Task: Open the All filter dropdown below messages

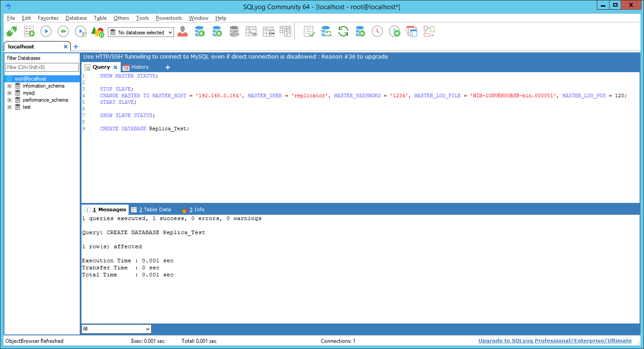Action: [116, 329]
